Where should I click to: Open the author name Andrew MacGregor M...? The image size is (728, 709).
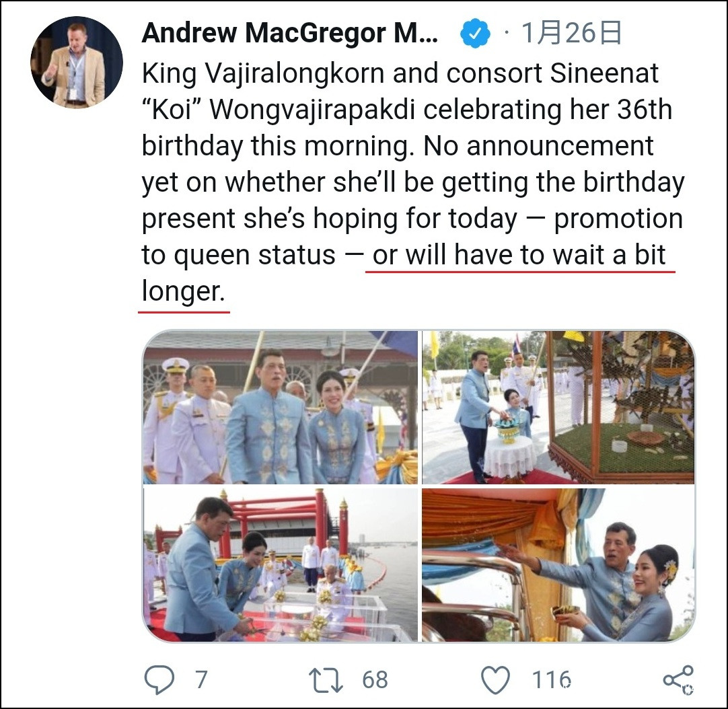coord(290,33)
